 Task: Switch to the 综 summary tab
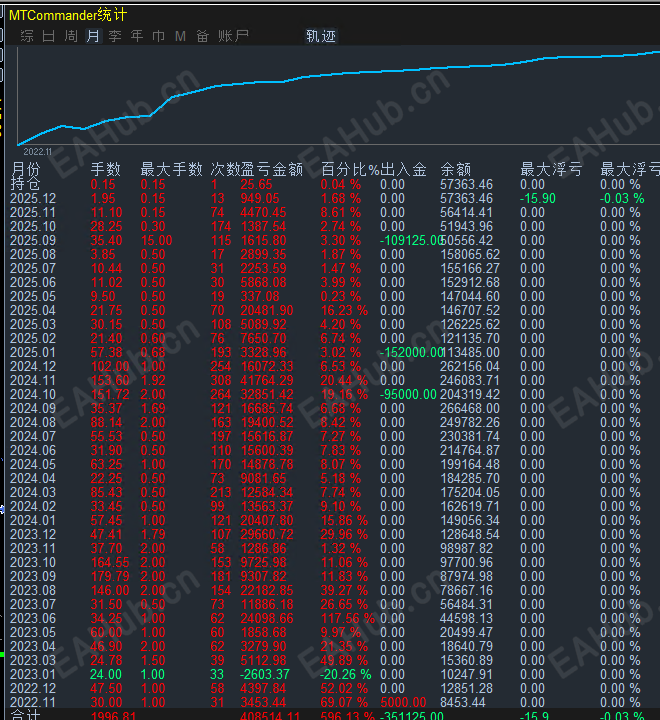27,36
